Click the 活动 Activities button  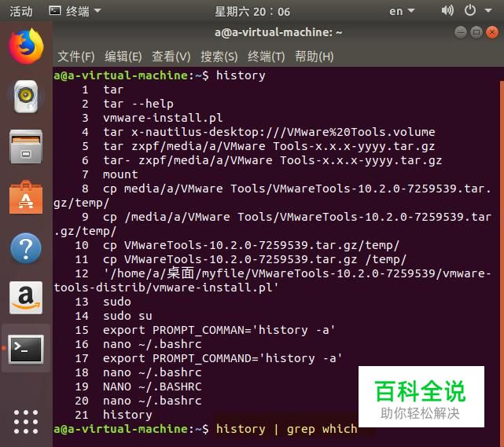[x=21, y=12]
